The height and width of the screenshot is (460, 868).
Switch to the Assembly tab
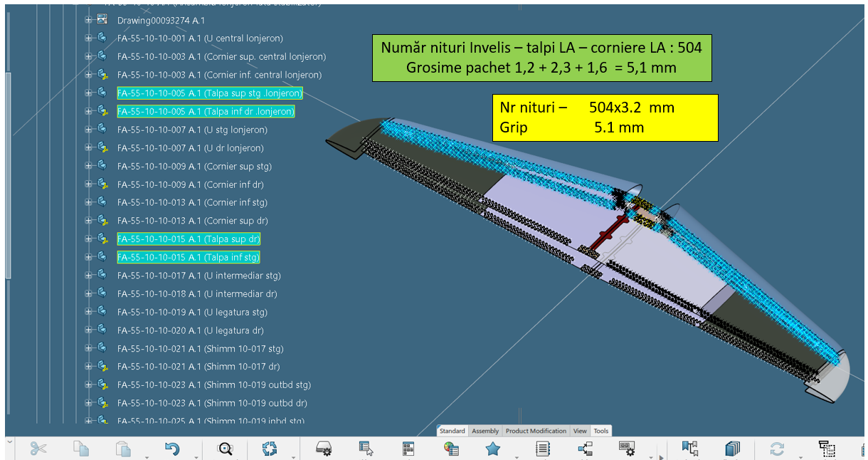pos(485,431)
